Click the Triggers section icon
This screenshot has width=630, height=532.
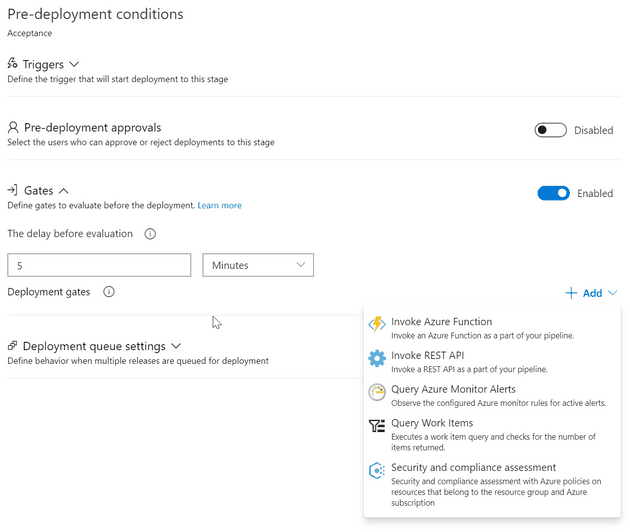click(x=12, y=63)
